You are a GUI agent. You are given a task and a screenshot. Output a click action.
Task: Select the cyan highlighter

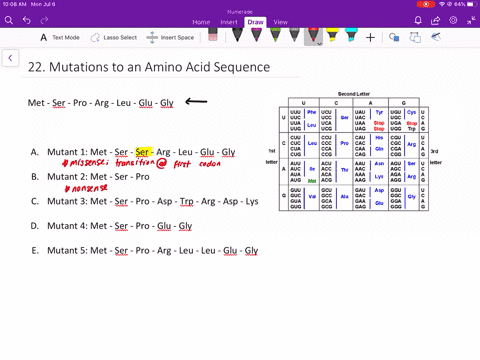351,35
